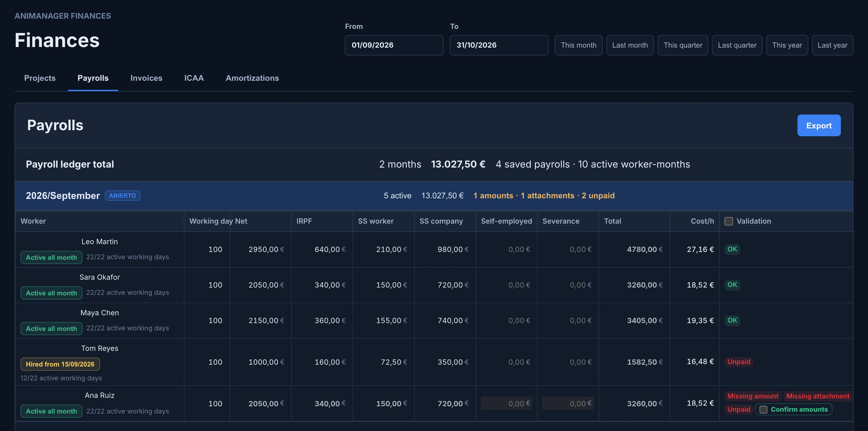Click the ledger total 13.027,50 € in bold

458,164
